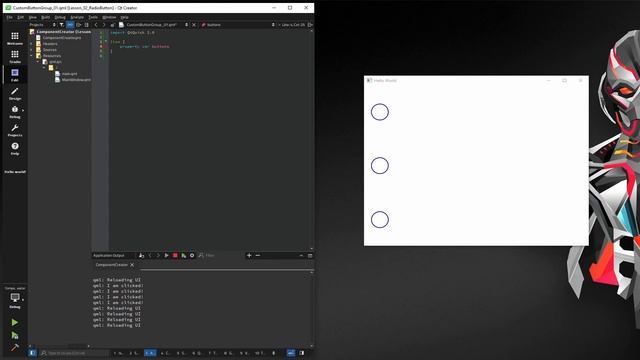Maximize the Application Output pane

310,256
